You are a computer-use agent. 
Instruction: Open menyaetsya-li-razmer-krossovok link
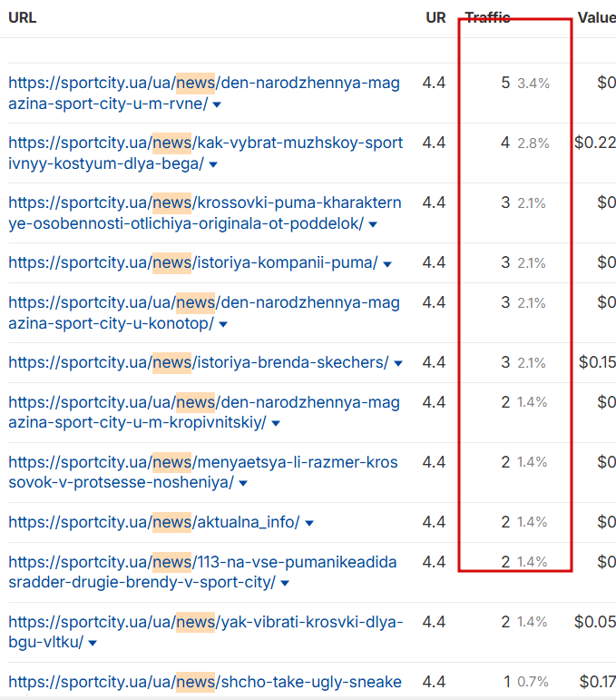pos(203,472)
